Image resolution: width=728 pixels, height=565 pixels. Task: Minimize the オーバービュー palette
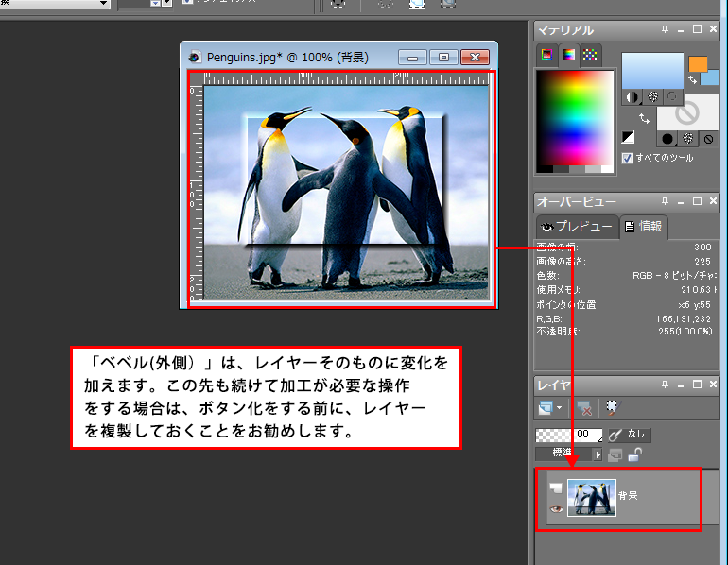click(681, 202)
